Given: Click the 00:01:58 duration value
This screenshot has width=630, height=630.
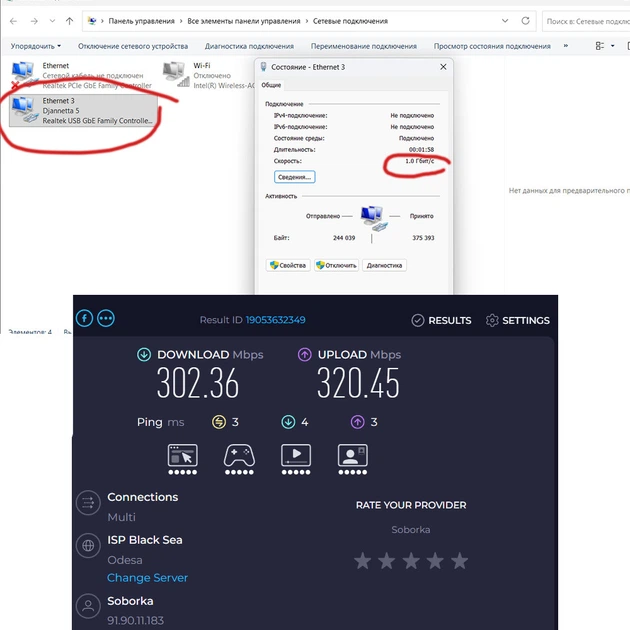Looking at the screenshot, I should point(421,149).
